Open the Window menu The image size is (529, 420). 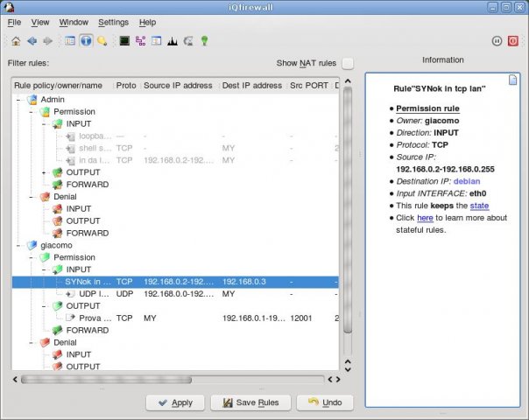(74, 22)
